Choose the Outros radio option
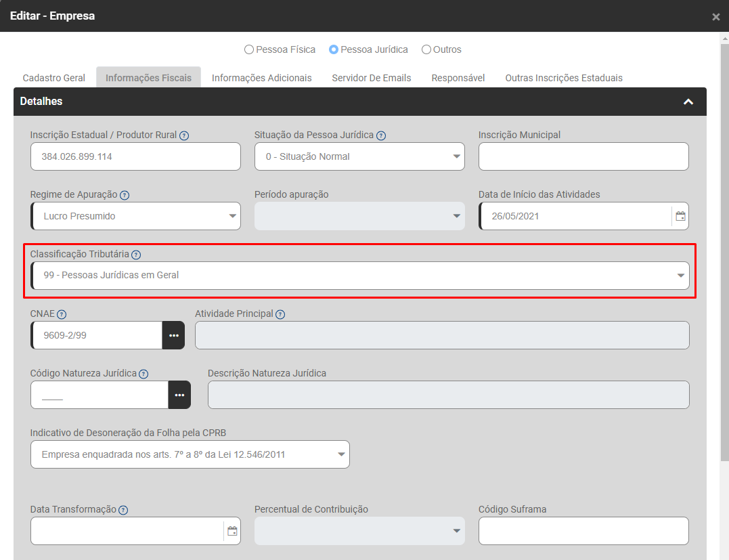The height and width of the screenshot is (560, 729). 426,49
